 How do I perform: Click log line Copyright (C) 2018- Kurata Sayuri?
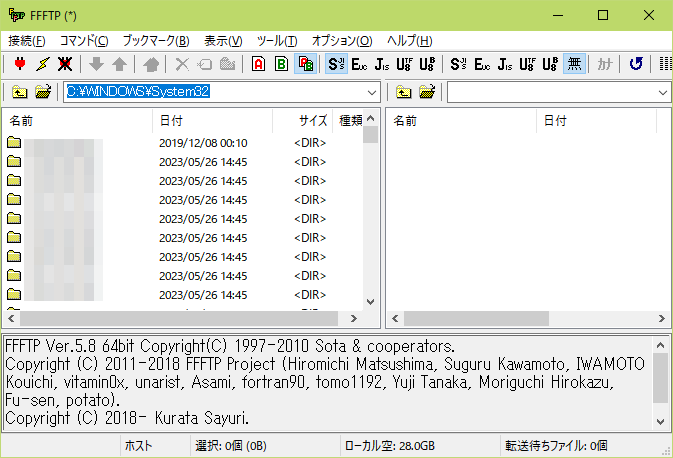pos(127,418)
